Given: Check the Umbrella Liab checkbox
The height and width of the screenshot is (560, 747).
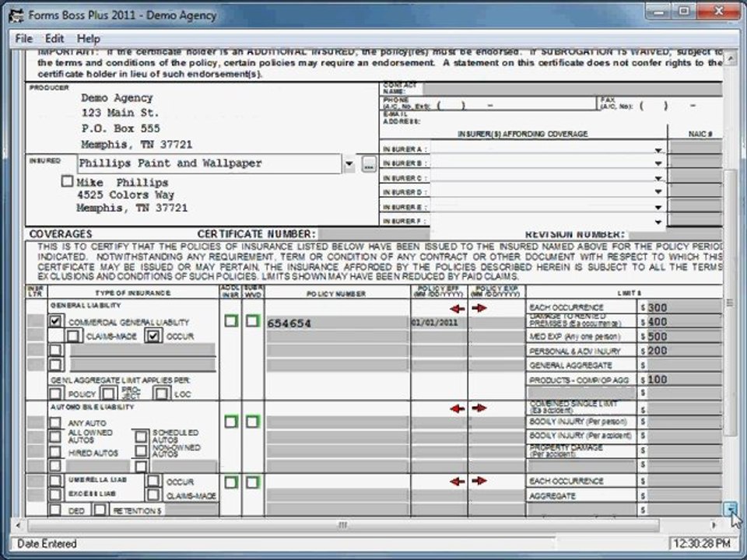Looking at the screenshot, I should (x=55, y=481).
